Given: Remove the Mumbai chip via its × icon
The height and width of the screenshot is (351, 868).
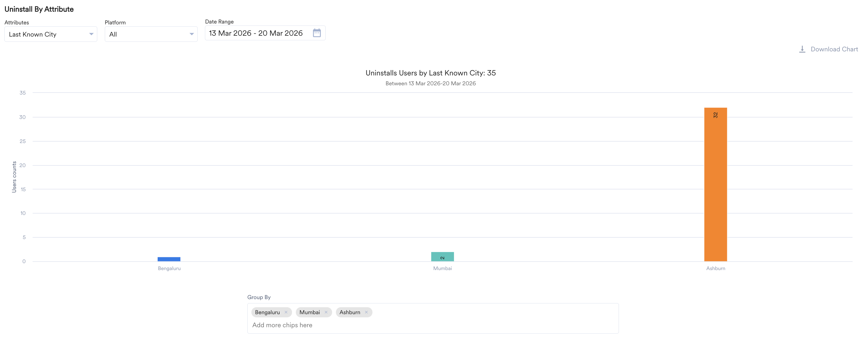Looking at the screenshot, I should point(326,312).
